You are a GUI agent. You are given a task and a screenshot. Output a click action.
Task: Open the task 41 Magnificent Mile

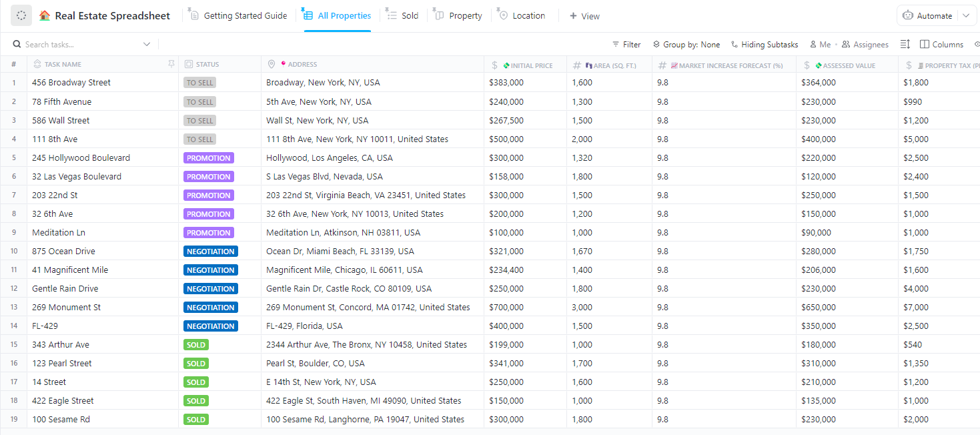click(70, 270)
